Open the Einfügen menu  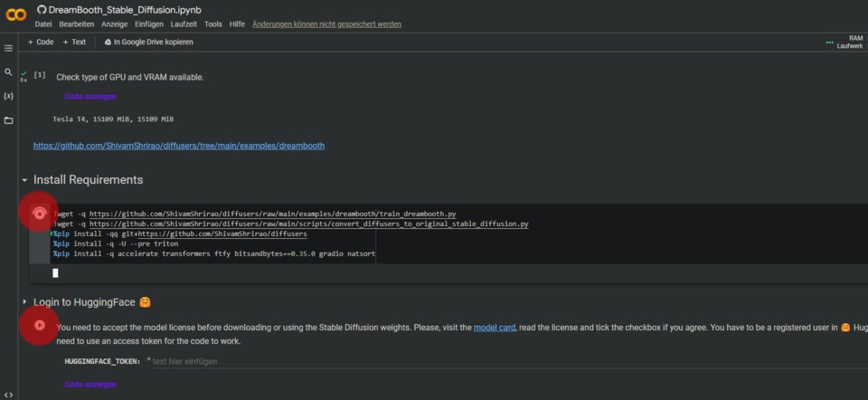(x=148, y=24)
